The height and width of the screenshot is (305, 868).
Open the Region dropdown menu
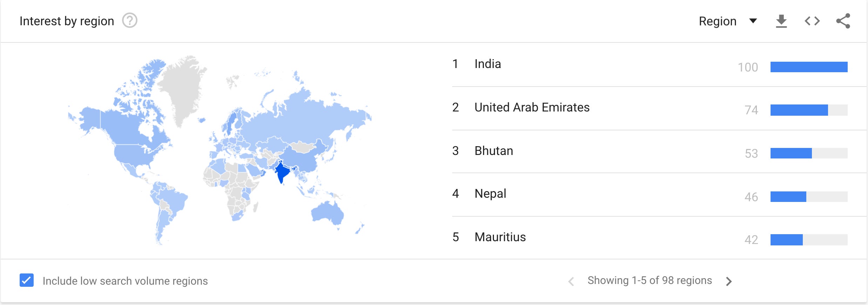click(x=728, y=21)
